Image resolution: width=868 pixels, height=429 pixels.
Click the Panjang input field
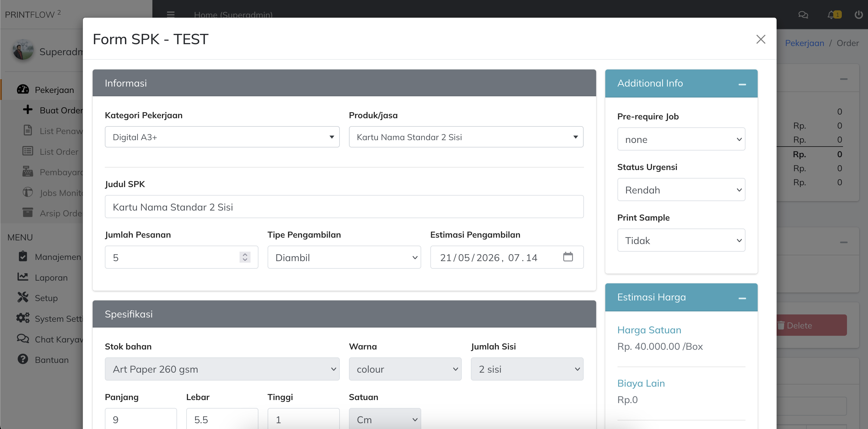pyautogui.click(x=141, y=419)
